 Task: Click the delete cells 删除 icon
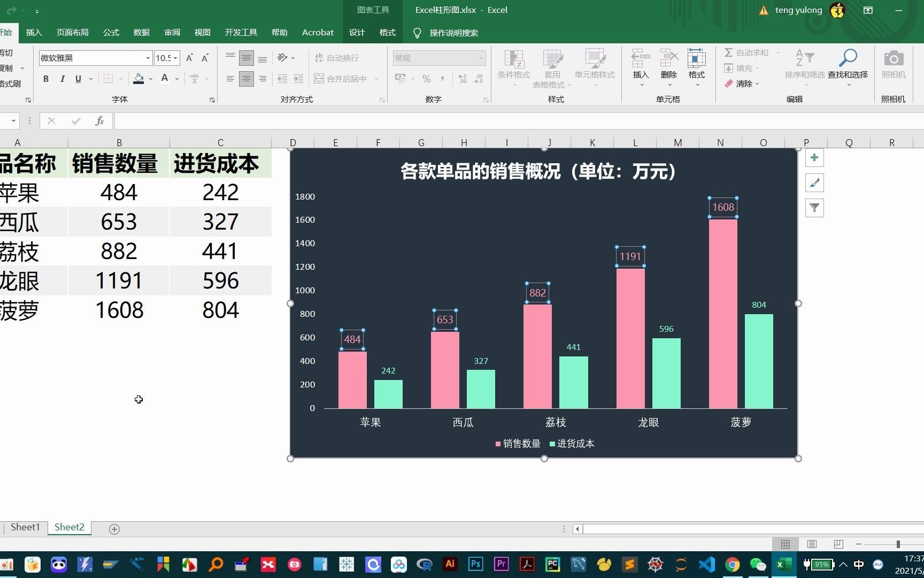click(x=669, y=58)
